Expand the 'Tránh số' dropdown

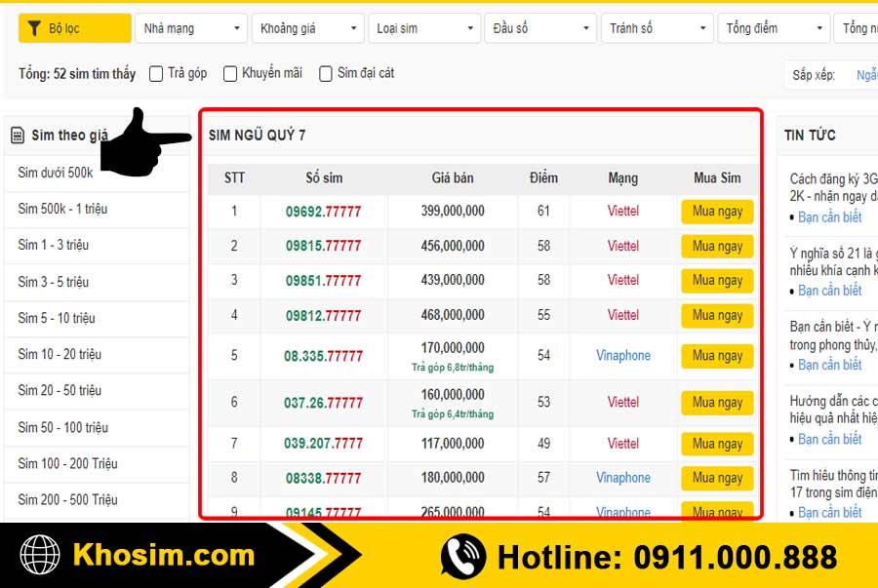coord(657,27)
